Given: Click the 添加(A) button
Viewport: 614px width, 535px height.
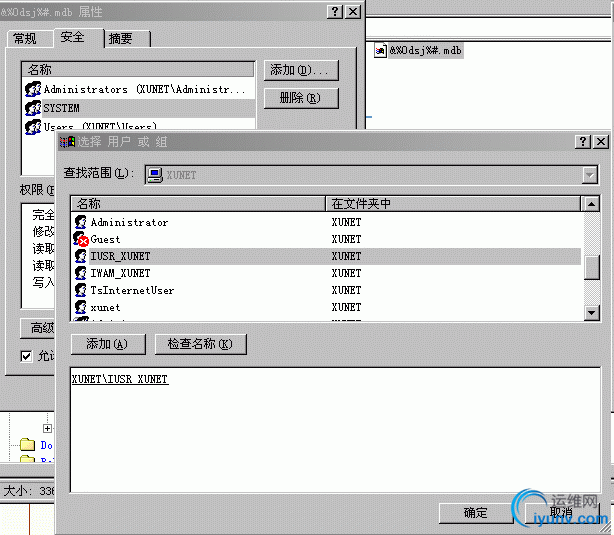Looking at the screenshot, I should click(108, 344).
